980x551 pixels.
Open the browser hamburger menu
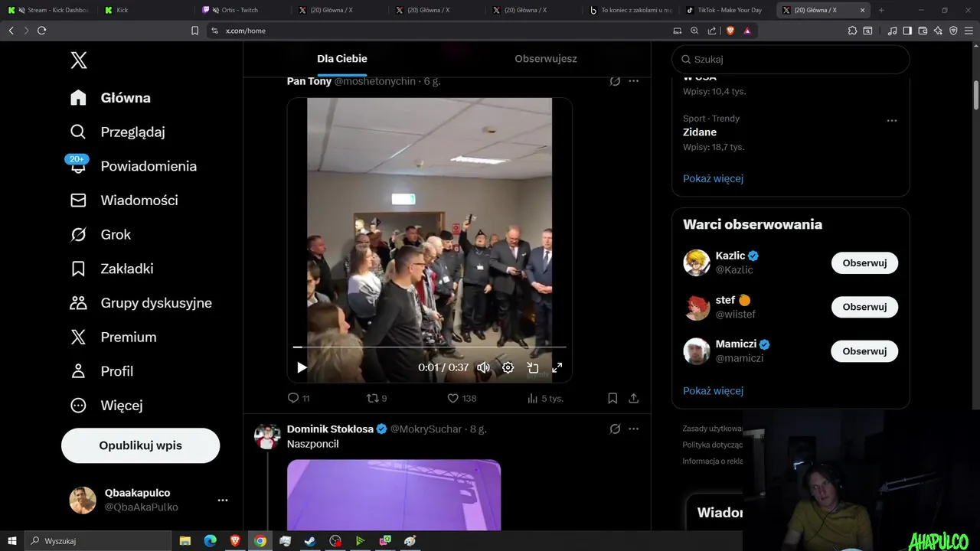pos(969,31)
